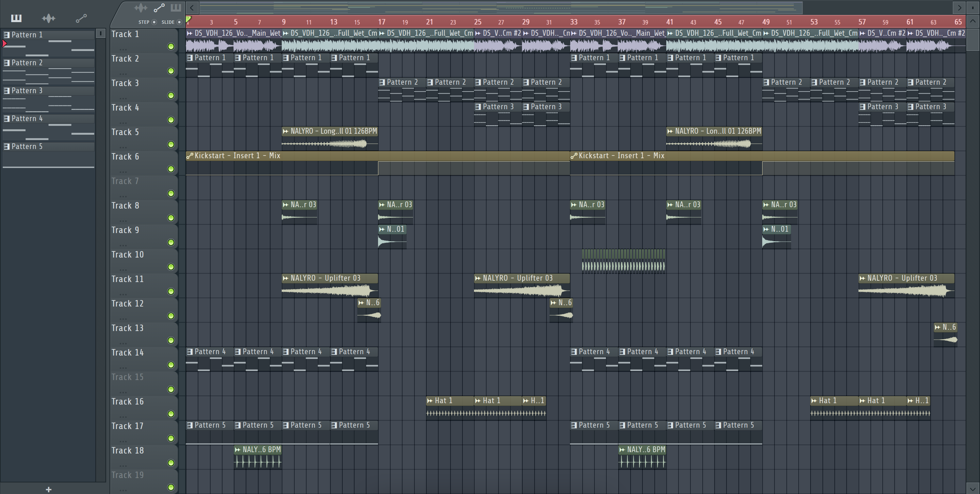980x494 pixels.
Task: Mute Track 3 with its green LED
Action: coord(171,96)
